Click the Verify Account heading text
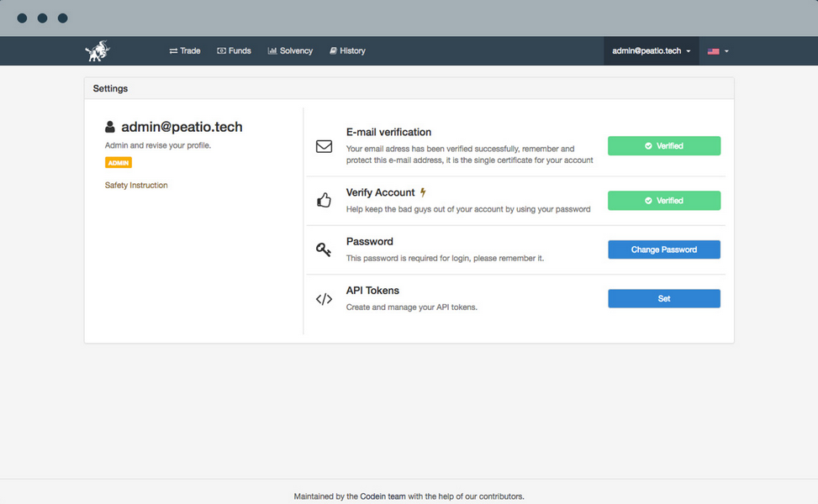 (x=380, y=192)
